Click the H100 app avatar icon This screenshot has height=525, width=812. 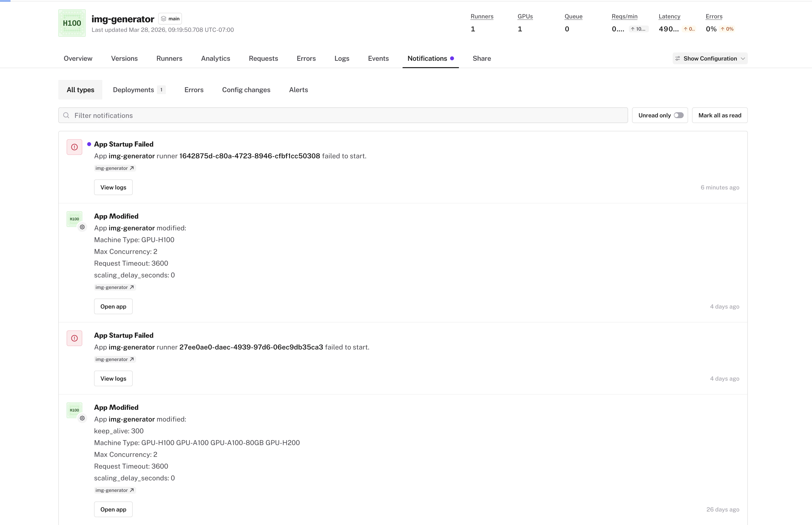[72, 23]
